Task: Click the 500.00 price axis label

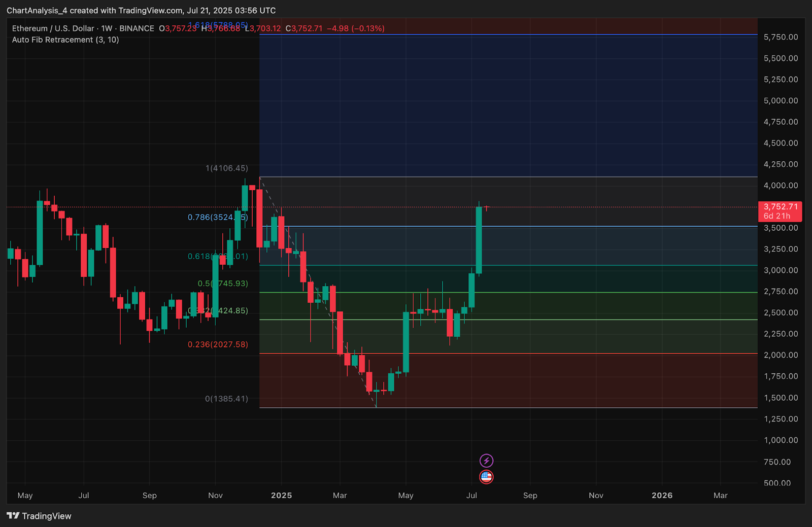Action: [x=777, y=483]
